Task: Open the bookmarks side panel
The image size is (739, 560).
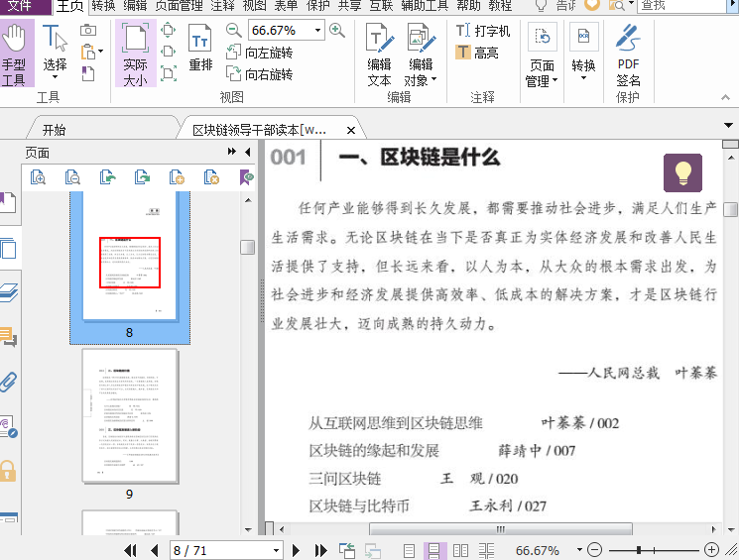Action: click(9, 203)
